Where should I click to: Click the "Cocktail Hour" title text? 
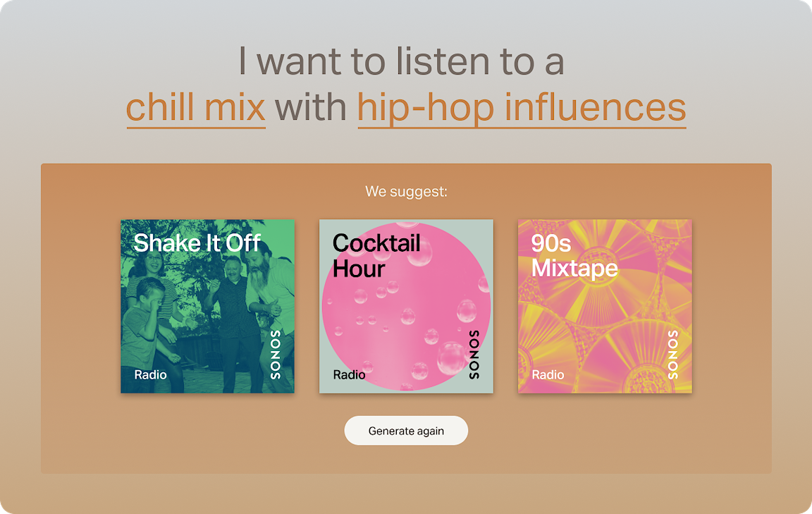[376, 255]
